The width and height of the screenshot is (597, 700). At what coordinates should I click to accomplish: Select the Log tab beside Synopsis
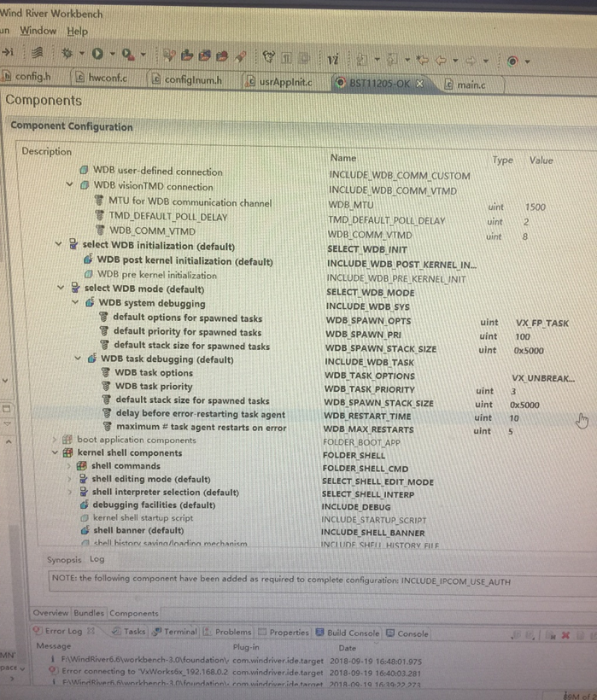point(97,559)
